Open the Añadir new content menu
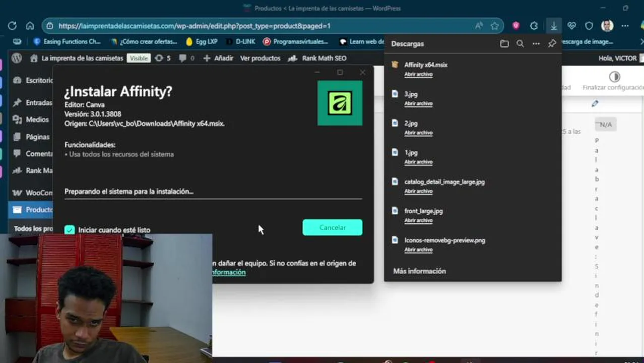 [x=218, y=58]
